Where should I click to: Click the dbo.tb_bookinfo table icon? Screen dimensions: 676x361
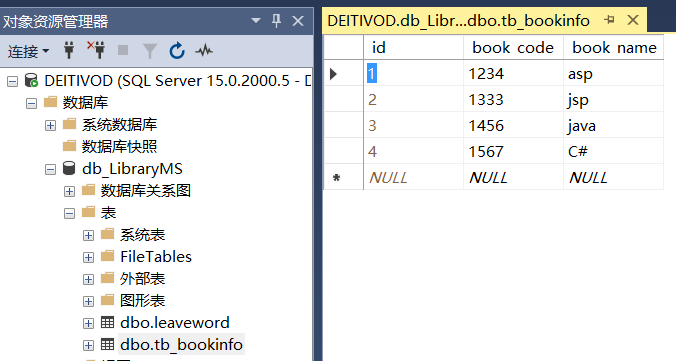107,344
